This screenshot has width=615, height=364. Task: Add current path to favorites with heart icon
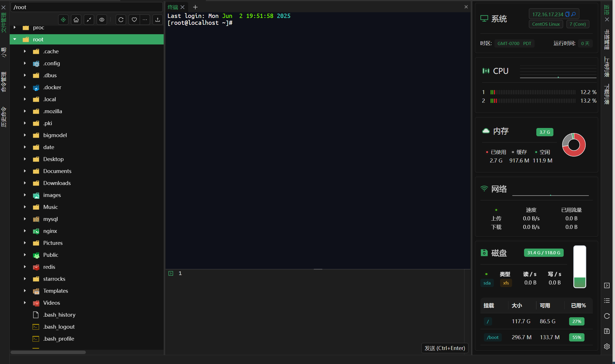[134, 20]
